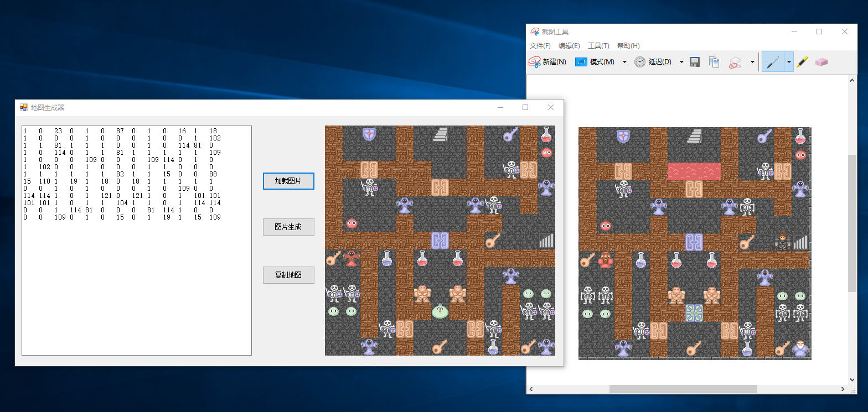The image size is (868, 412).
Task: Click the old man NPC in Snipping Tool capture
Action: 800,348
